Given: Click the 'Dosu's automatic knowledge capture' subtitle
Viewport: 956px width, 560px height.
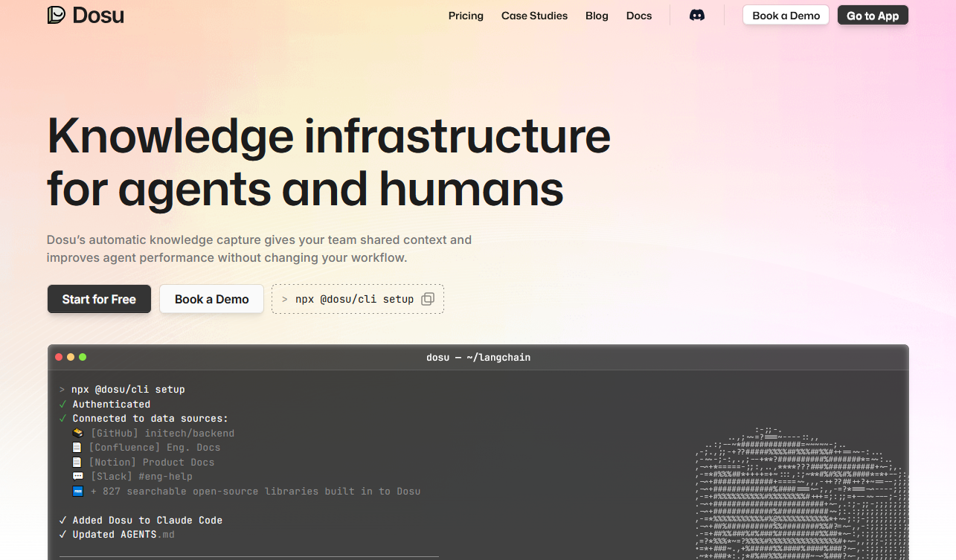Looking at the screenshot, I should pos(259,249).
